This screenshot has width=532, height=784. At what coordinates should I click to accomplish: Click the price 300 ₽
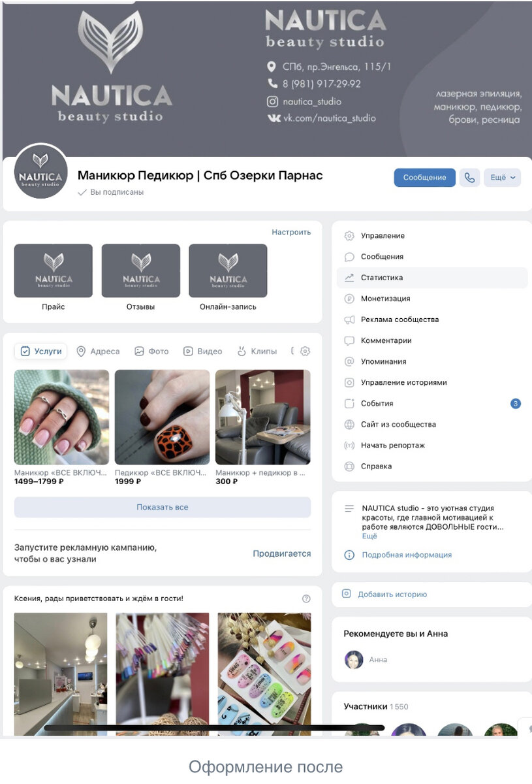[227, 482]
